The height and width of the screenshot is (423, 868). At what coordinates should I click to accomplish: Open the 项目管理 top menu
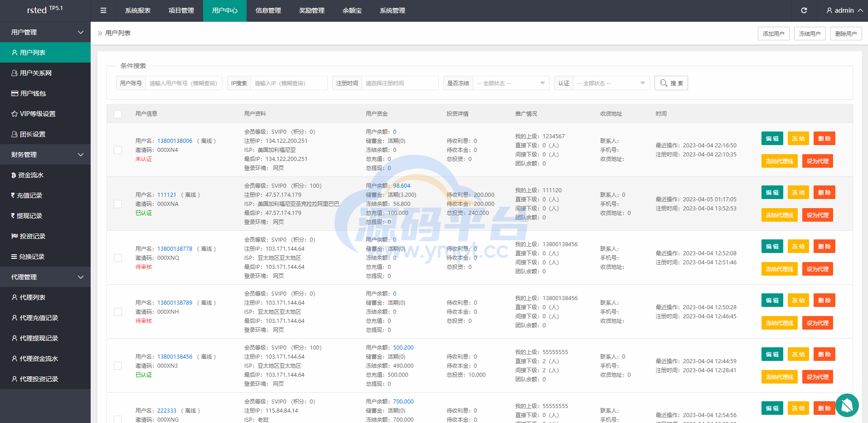click(181, 10)
